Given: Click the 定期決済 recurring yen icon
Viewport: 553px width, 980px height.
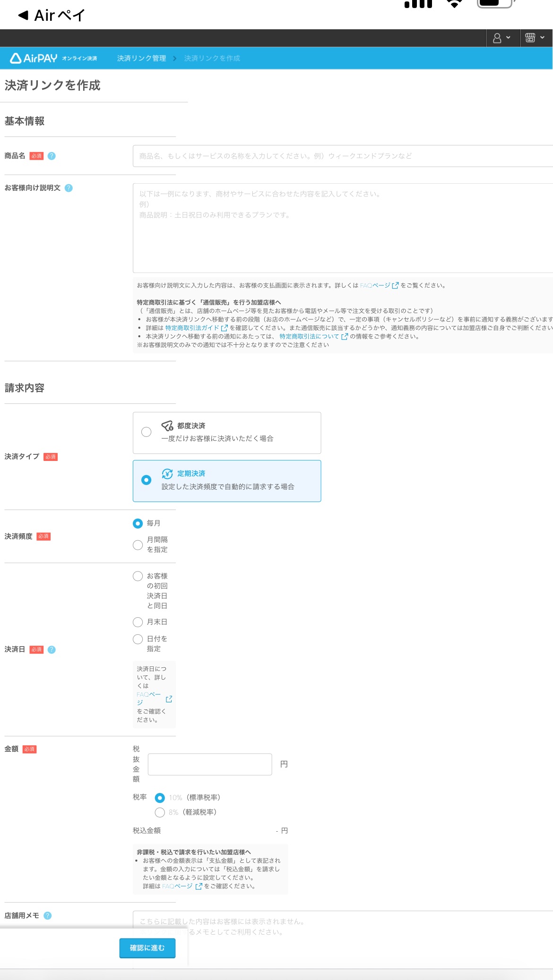Looking at the screenshot, I should pos(167,474).
